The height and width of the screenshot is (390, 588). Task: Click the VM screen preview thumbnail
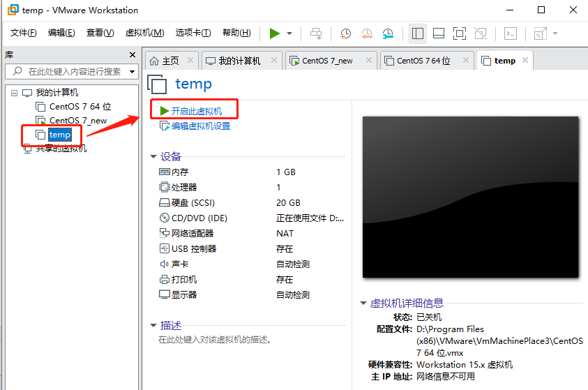click(x=470, y=197)
